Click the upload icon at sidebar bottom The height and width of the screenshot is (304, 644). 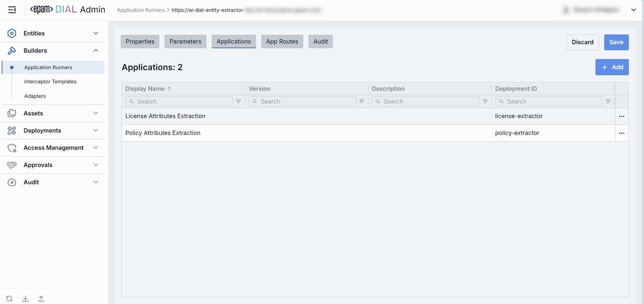coord(41,299)
